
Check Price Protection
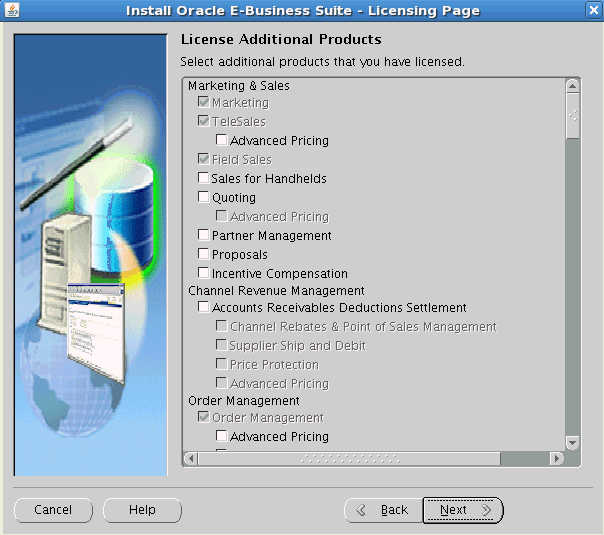[221, 364]
